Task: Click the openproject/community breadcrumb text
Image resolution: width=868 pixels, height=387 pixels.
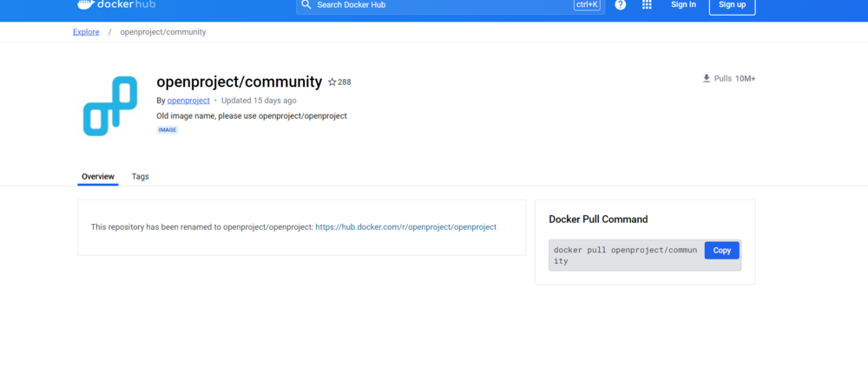Action: [x=163, y=32]
